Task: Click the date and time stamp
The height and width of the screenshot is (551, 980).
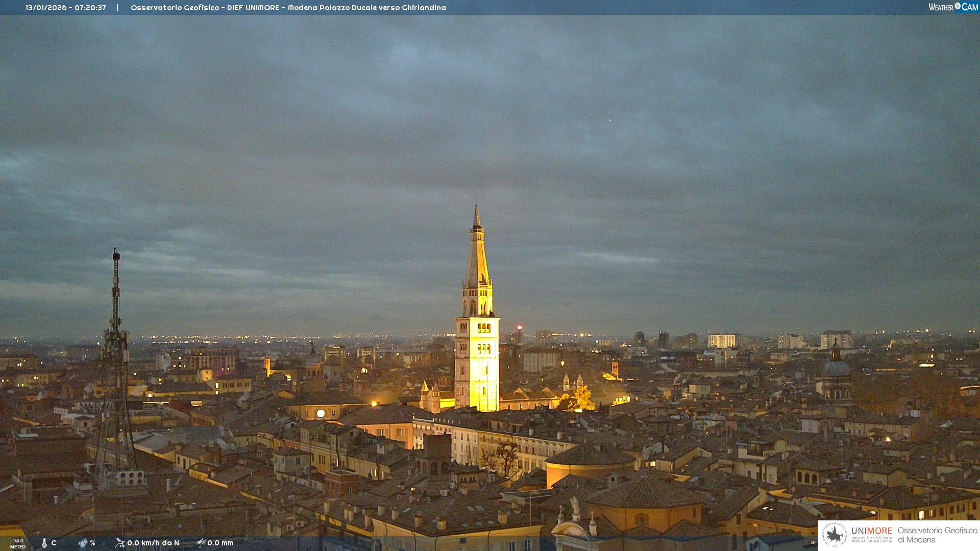Action: [66, 8]
